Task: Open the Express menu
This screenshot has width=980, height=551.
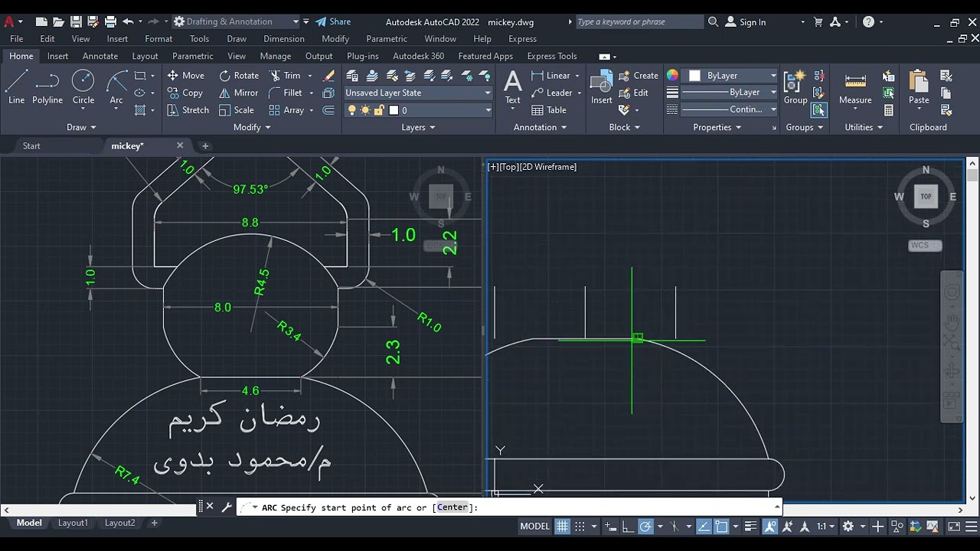Action: 522,38
